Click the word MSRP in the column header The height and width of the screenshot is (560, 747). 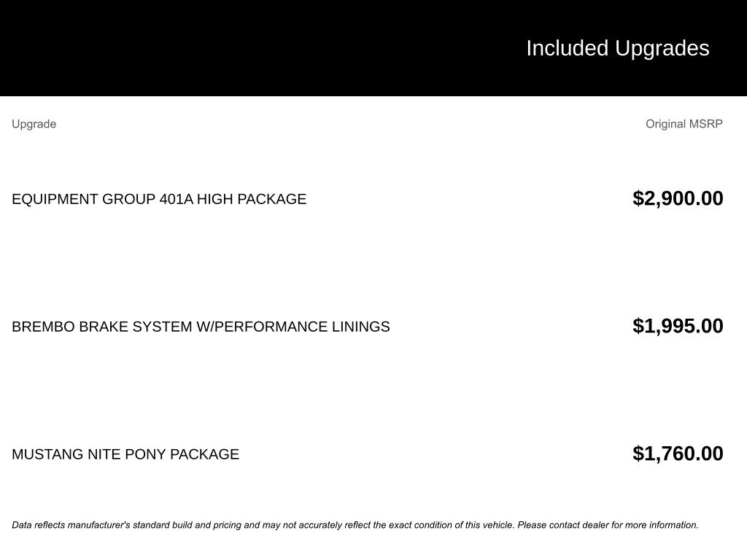coord(705,124)
